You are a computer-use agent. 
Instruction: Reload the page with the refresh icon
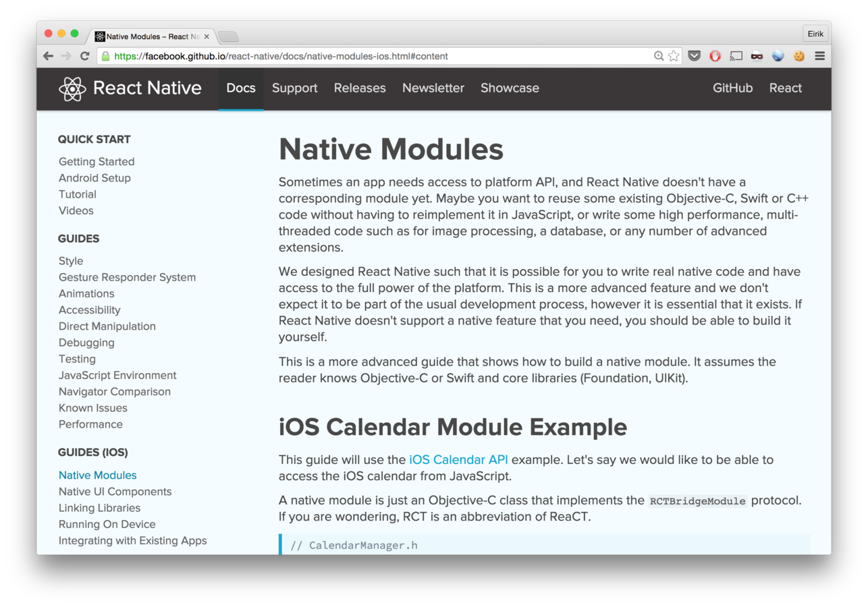[x=84, y=56]
